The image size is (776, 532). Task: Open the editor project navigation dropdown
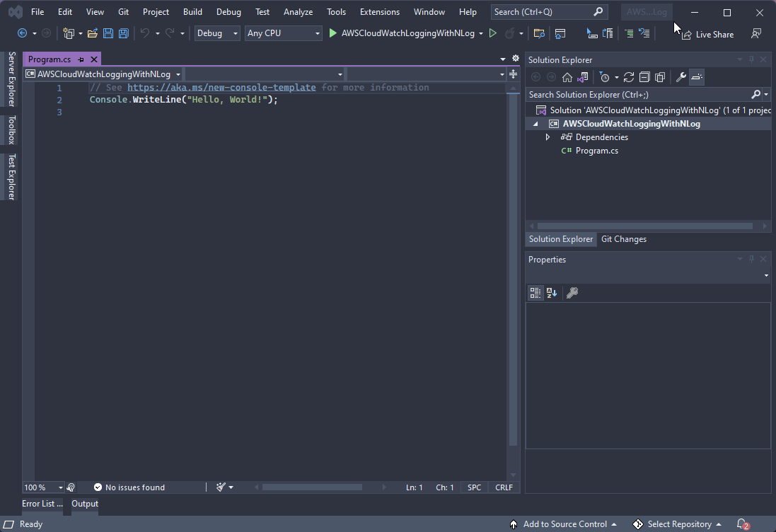click(x=103, y=74)
